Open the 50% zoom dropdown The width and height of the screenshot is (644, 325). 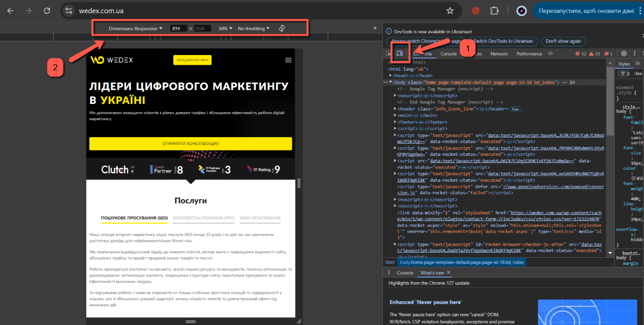225,29
